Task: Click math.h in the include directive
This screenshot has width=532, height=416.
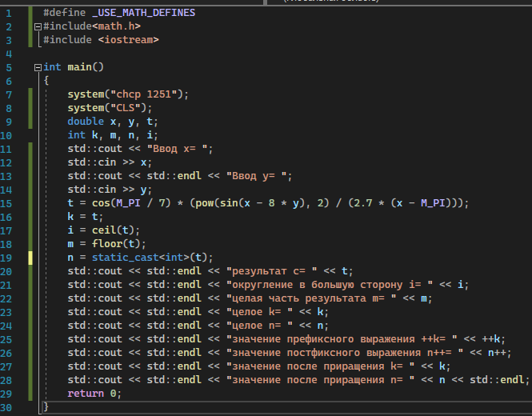Action: coord(116,26)
